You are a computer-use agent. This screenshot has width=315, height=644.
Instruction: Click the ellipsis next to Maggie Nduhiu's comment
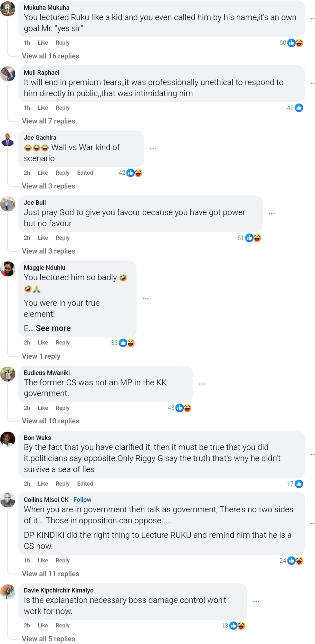(x=146, y=298)
